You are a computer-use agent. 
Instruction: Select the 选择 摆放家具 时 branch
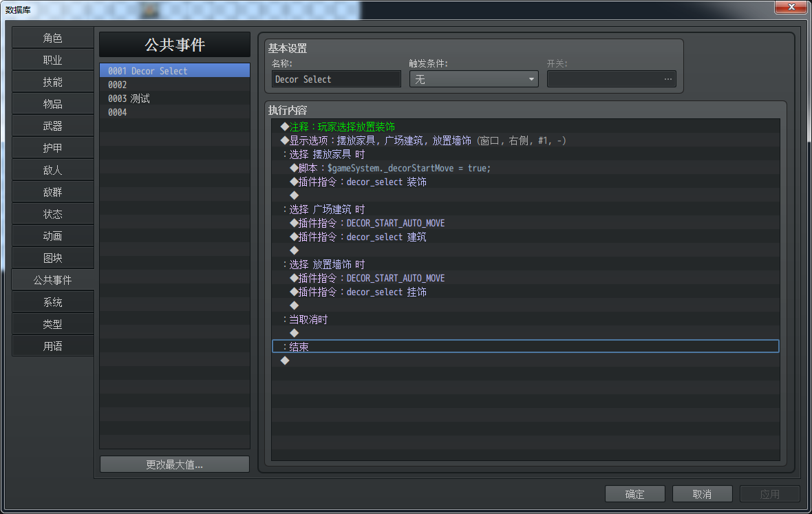[526, 154]
